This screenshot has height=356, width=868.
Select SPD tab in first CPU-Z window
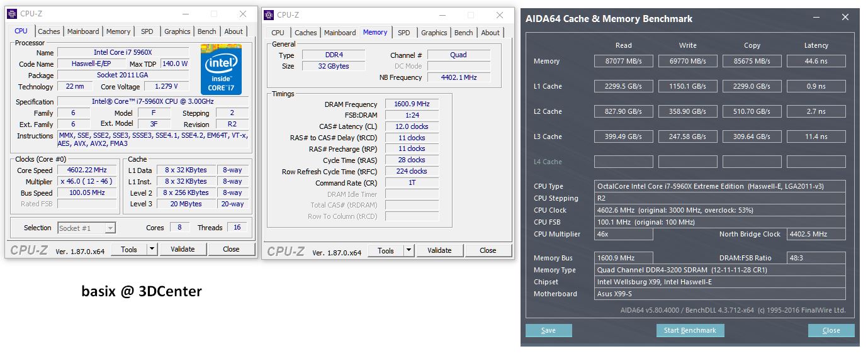[x=147, y=31]
